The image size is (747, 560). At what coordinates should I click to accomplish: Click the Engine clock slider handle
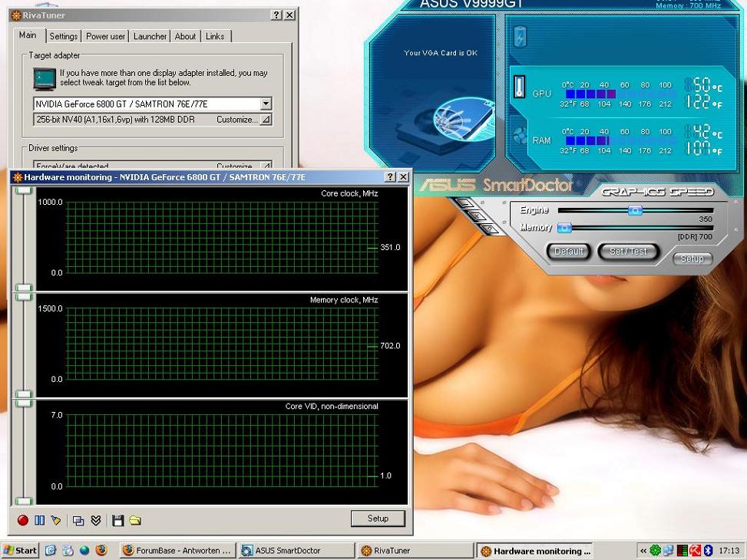(x=635, y=210)
